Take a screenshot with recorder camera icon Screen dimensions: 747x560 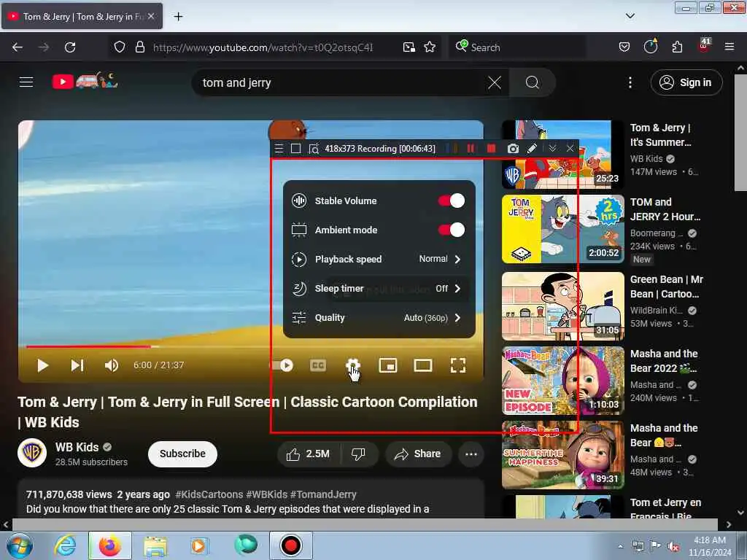513,149
